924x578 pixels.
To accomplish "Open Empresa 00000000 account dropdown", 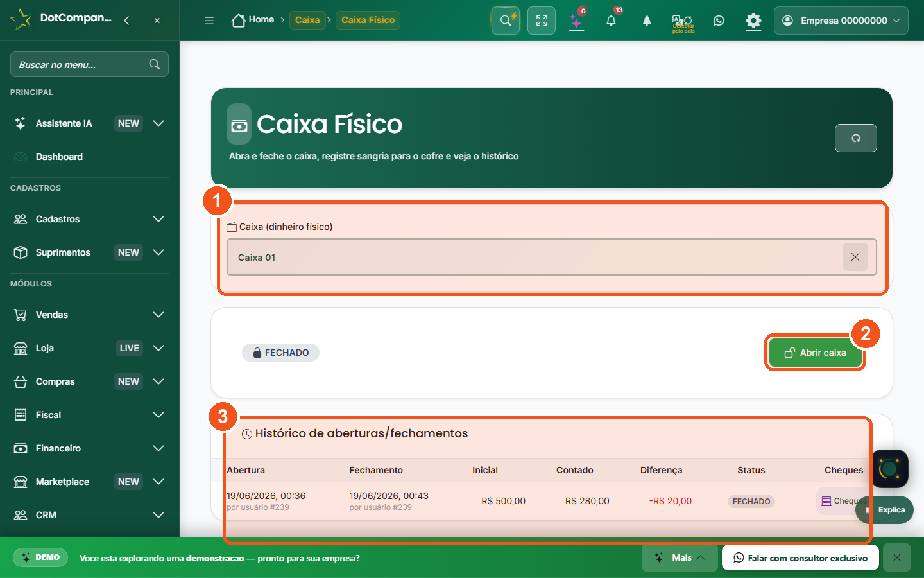I will point(841,21).
